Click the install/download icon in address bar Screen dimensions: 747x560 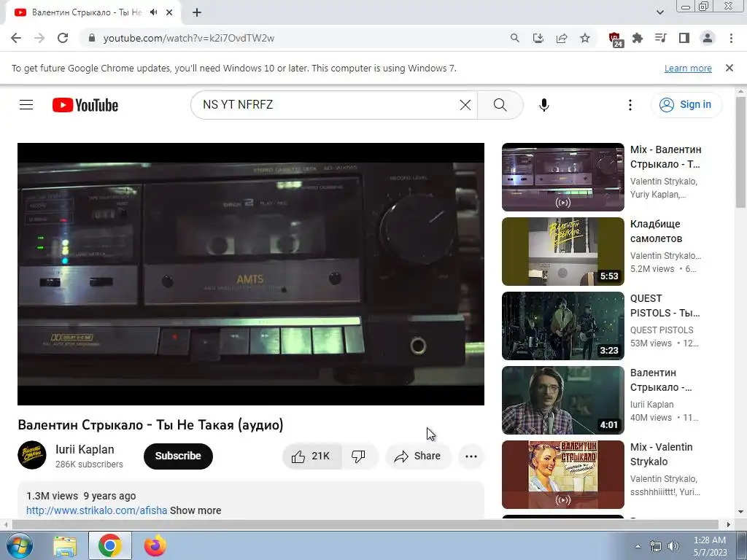538,38
